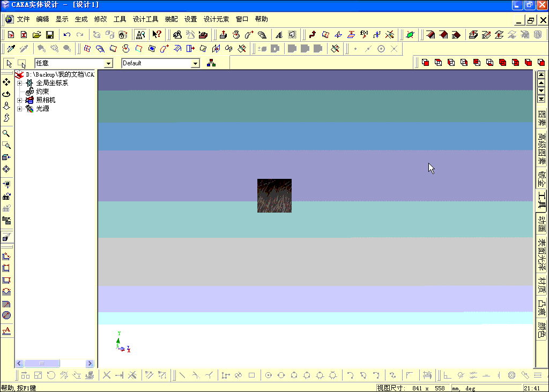
Task: Click the mm, deg units status field
Action: click(x=485, y=388)
